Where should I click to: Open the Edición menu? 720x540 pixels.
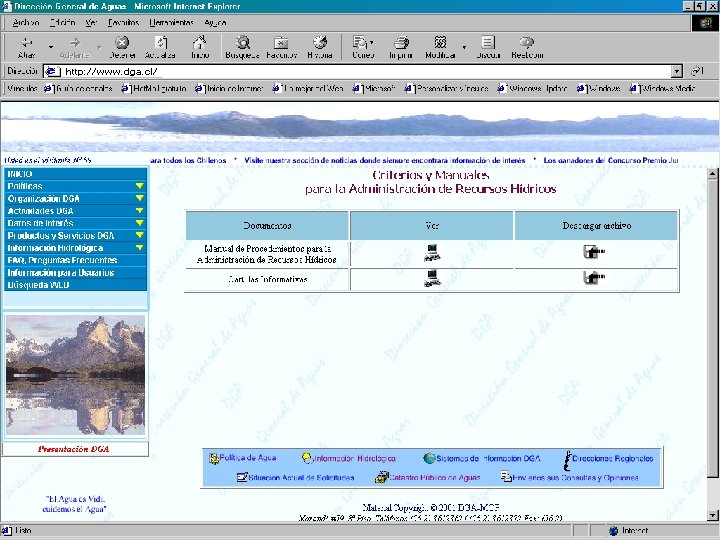click(62, 22)
